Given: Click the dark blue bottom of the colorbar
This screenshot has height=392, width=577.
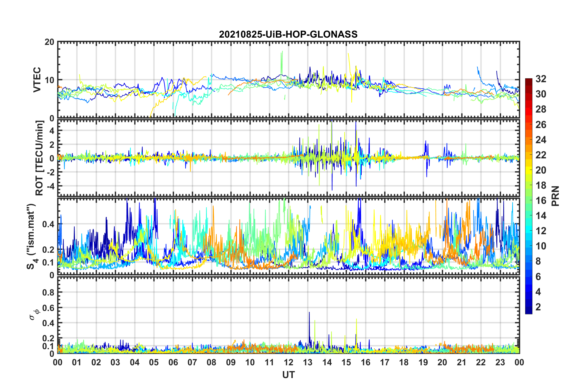Looking at the screenshot, I should 528,310.
